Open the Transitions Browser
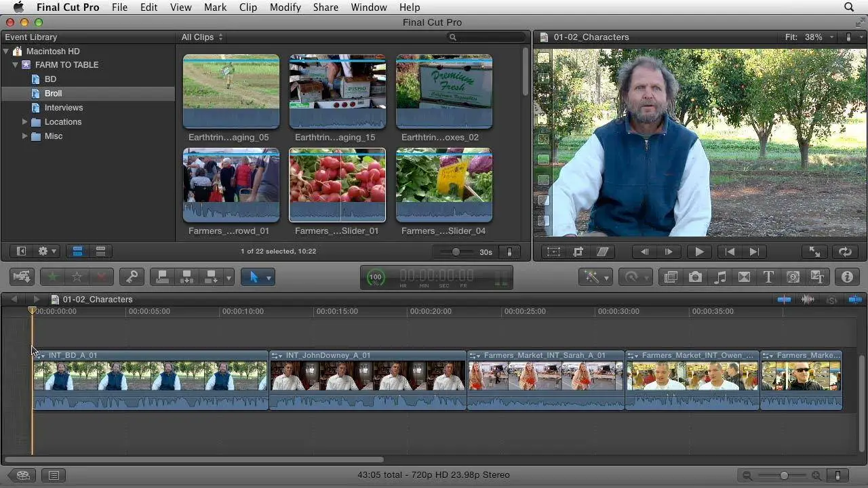This screenshot has width=868, height=488. click(x=744, y=277)
